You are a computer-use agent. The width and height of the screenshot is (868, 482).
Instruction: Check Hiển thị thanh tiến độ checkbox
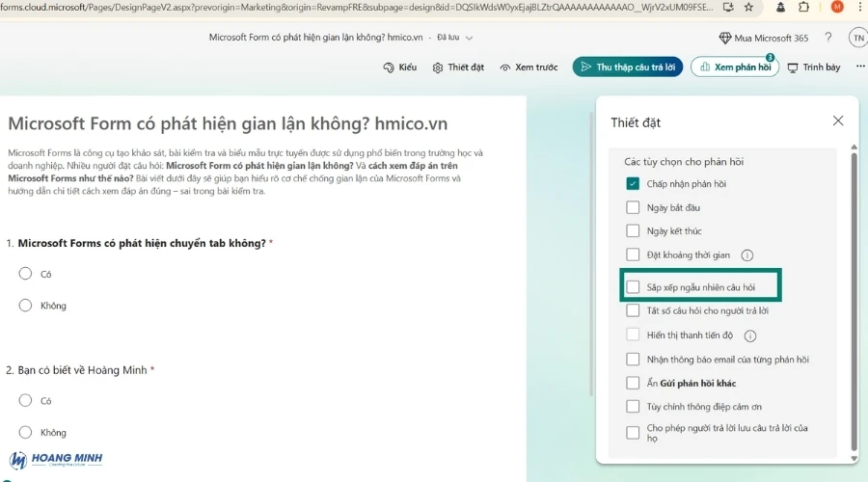(x=633, y=335)
